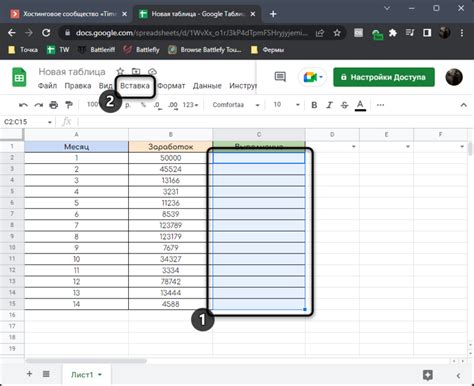The height and width of the screenshot is (386, 474).
Task: Open filter dropdown in cell D1
Action: click(354, 147)
